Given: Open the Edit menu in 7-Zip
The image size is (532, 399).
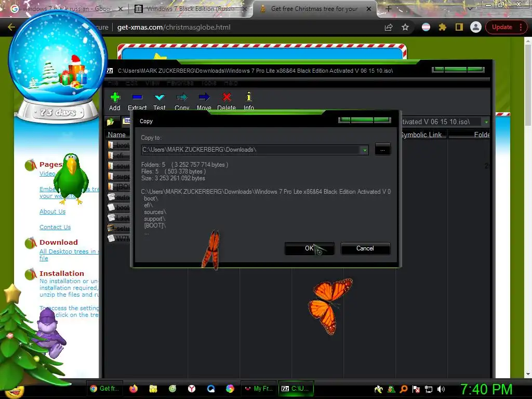Looking at the screenshot, I should tap(131, 83).
